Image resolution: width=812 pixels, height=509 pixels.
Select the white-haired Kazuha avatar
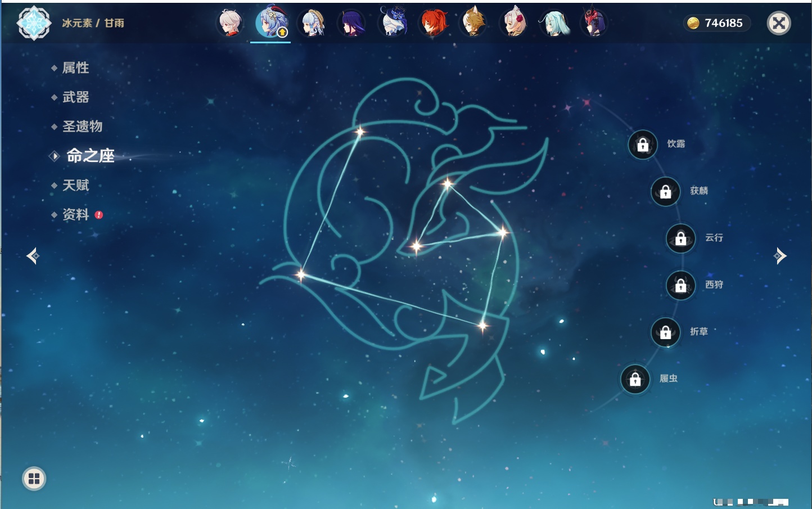coord(230,23)
